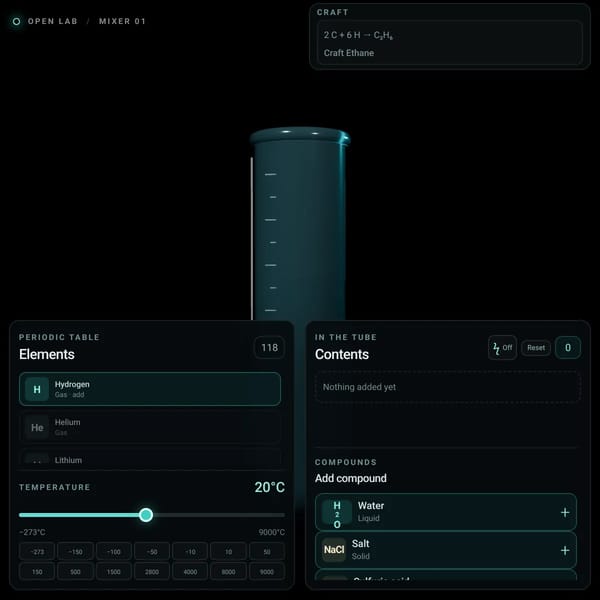Set temperature preset to 10

[228, 551]
